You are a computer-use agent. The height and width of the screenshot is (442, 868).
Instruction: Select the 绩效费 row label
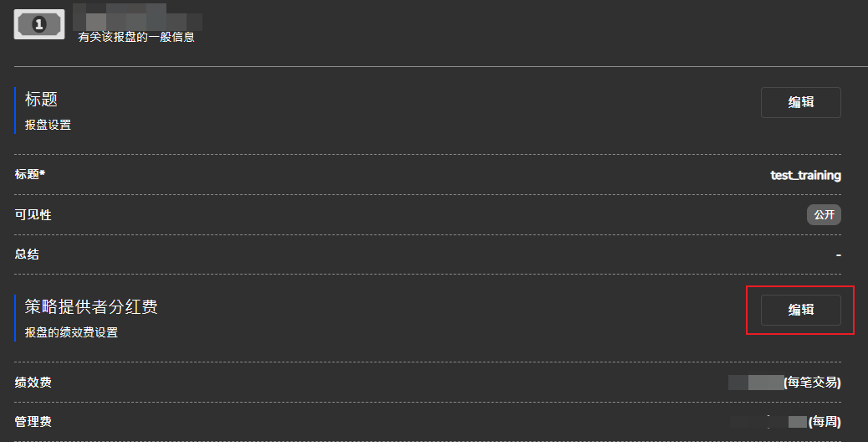tap(33, 383)
